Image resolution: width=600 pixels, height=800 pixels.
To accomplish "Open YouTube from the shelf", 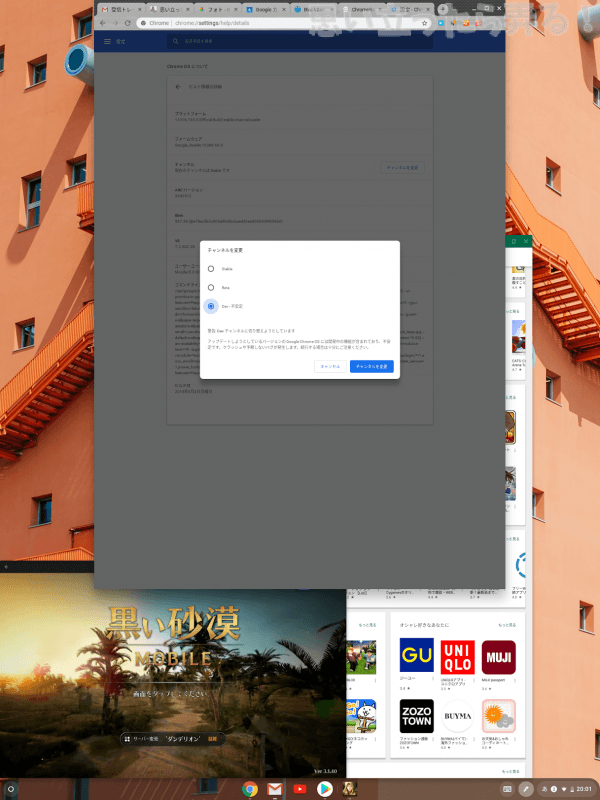I will [x=299, y=789].
